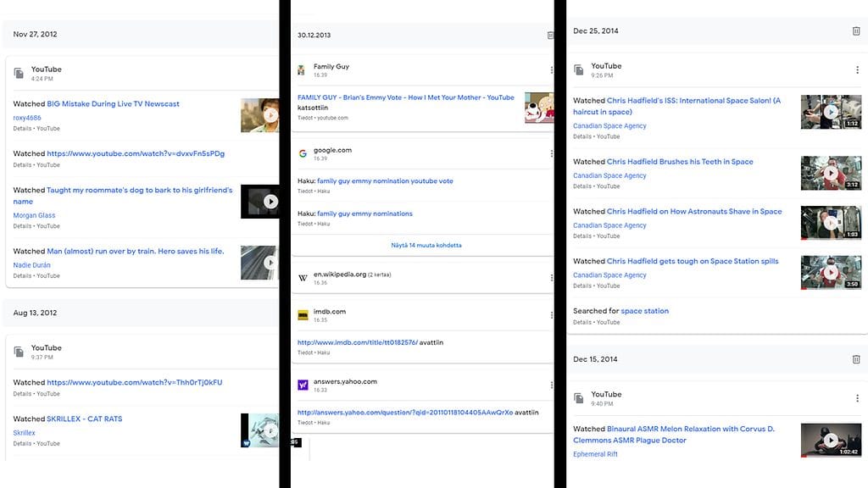Open more options for Dec 25 YouTube card
The height and width of the screenshot is (488, 868).
click(x=857, y=70)
